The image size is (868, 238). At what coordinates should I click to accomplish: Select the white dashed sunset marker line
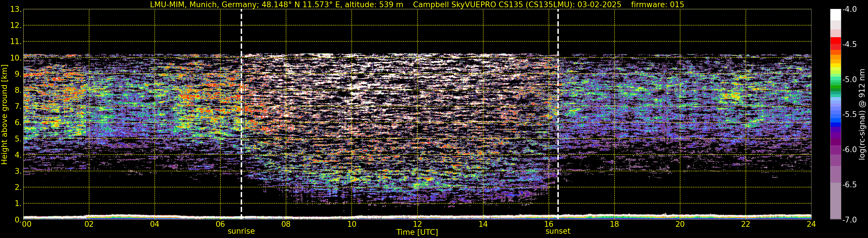click(558, 114)
